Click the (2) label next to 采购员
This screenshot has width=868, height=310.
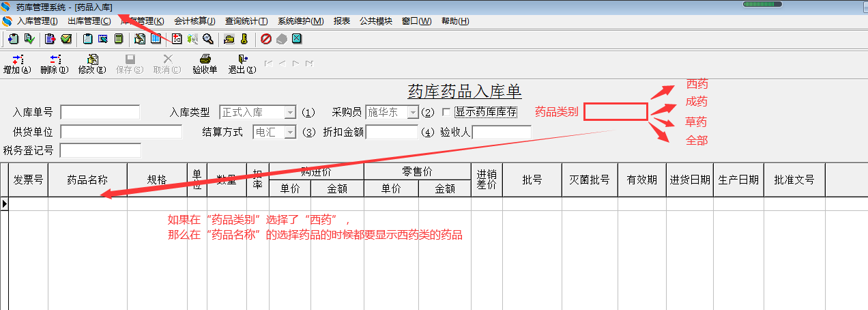pyautogui.click(x=428, y=113)
